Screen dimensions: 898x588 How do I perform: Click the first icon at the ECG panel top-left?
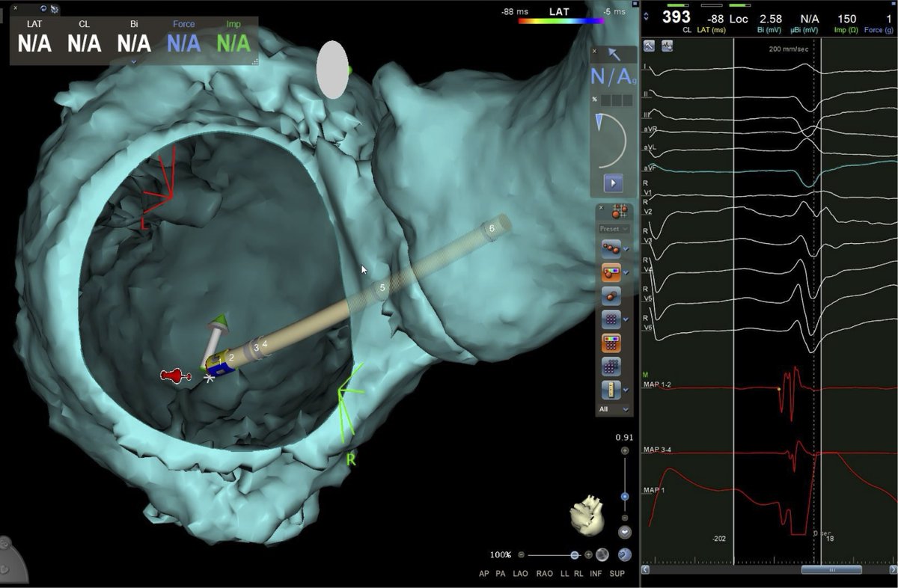(x=650, y=46)
